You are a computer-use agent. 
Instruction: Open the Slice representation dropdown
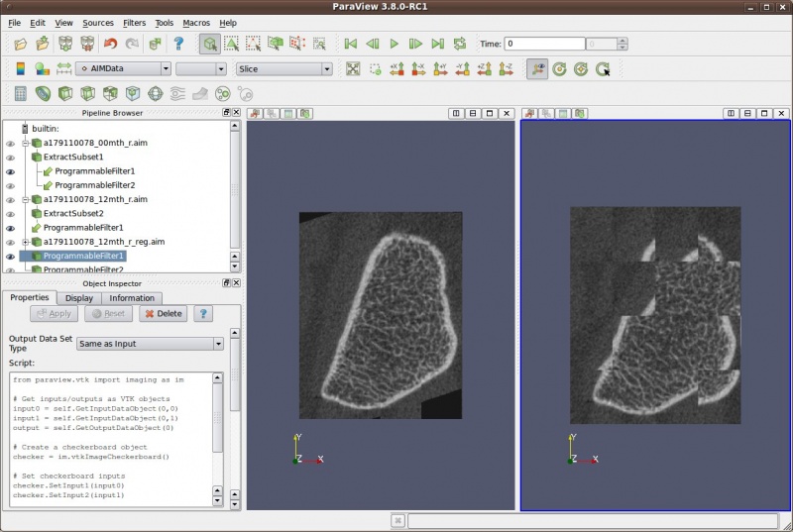pos(283,68)
